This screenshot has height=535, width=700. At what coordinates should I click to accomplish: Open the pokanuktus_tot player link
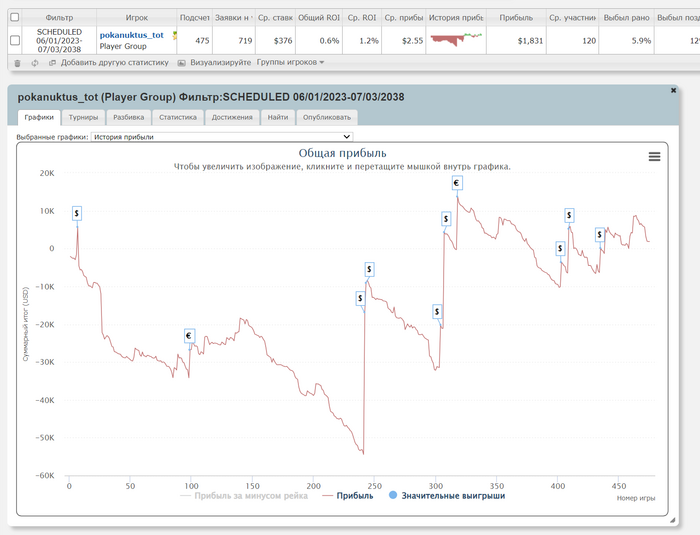coord(132,35)
